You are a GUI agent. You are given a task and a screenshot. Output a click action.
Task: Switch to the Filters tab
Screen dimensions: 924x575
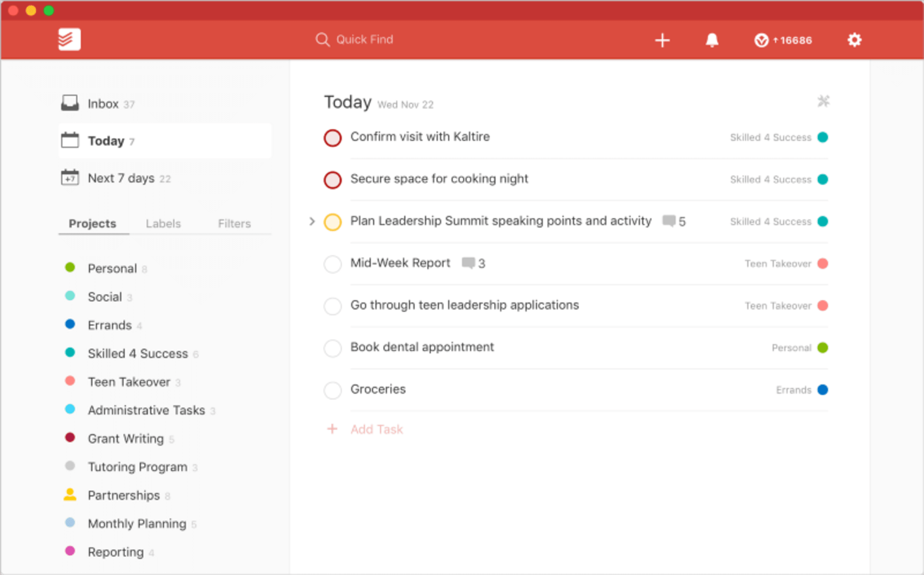[234, 224]
